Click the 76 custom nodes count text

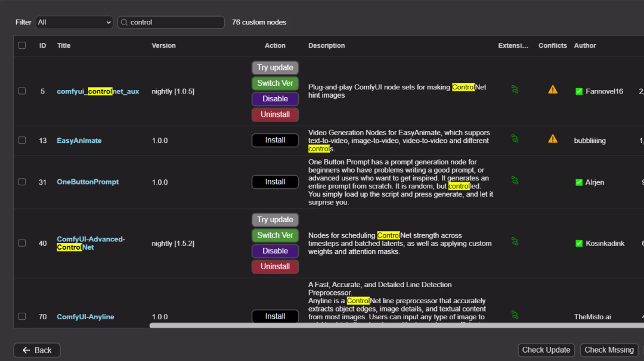pyautogui.click(x=259, y=22)
